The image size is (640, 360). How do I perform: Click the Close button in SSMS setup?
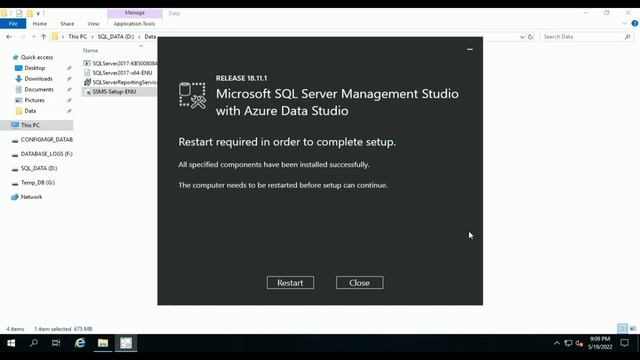360,282
